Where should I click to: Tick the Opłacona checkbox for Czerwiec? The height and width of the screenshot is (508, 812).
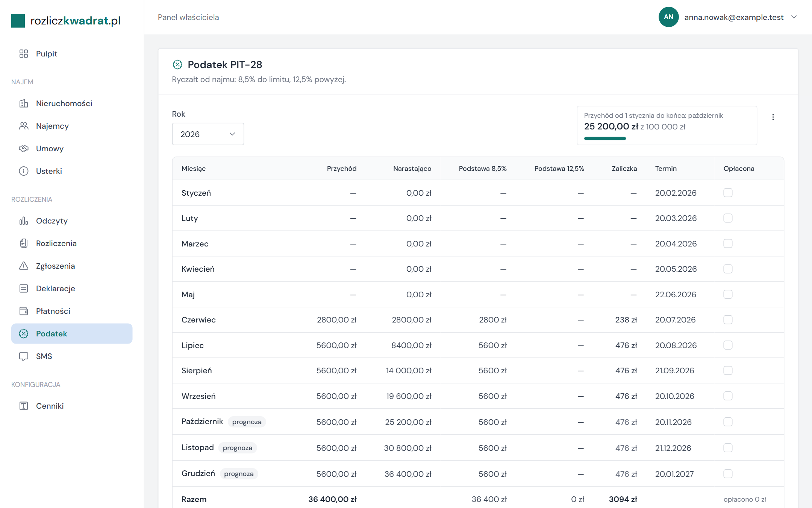click(x=728, y=319)
